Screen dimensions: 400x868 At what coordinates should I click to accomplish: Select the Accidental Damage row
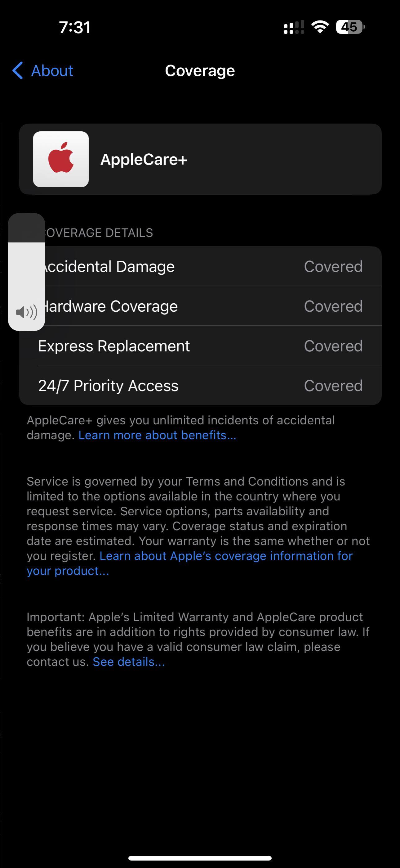[x=200, y=266]
